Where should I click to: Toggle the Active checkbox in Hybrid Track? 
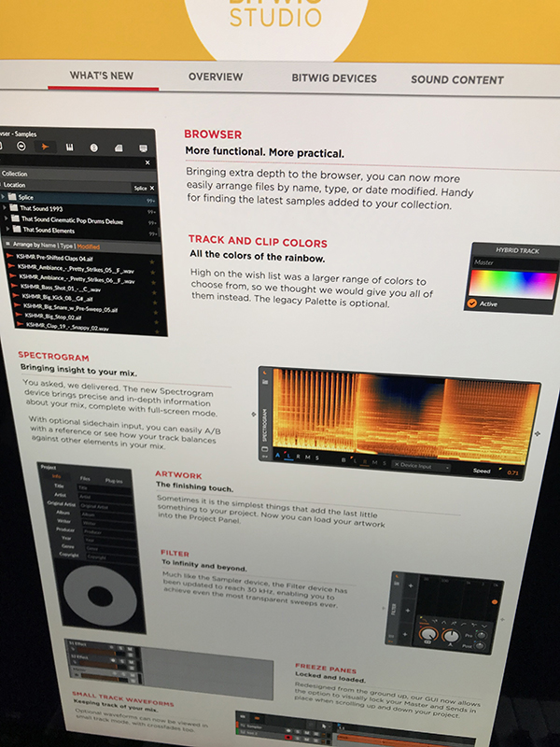(472, 303)
